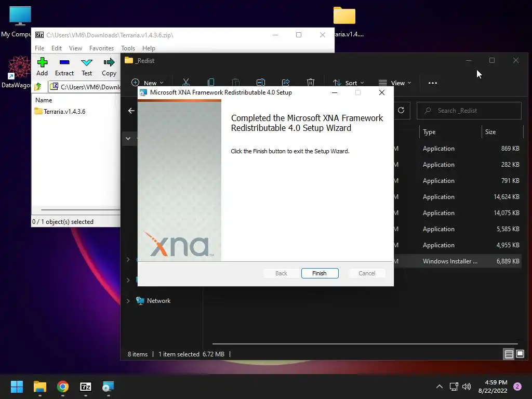Click the Name column header in 7-Zip

click(44, 100)
